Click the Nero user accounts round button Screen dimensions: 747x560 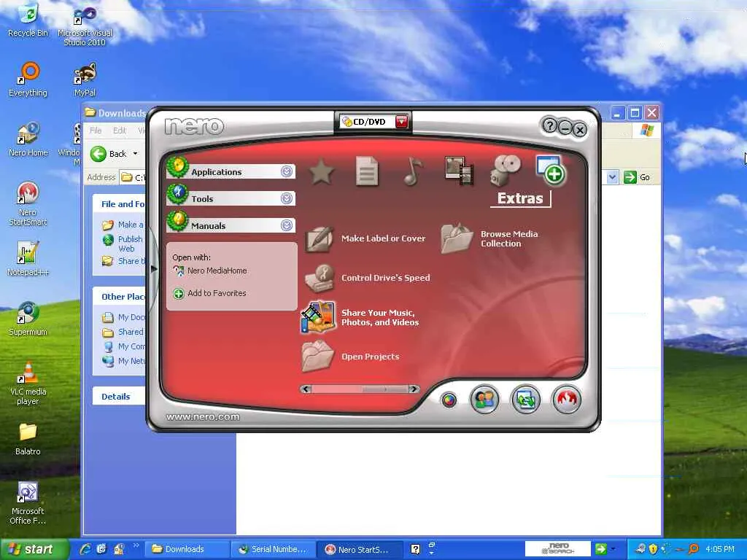pyautogui.click(x=485, y=400)
